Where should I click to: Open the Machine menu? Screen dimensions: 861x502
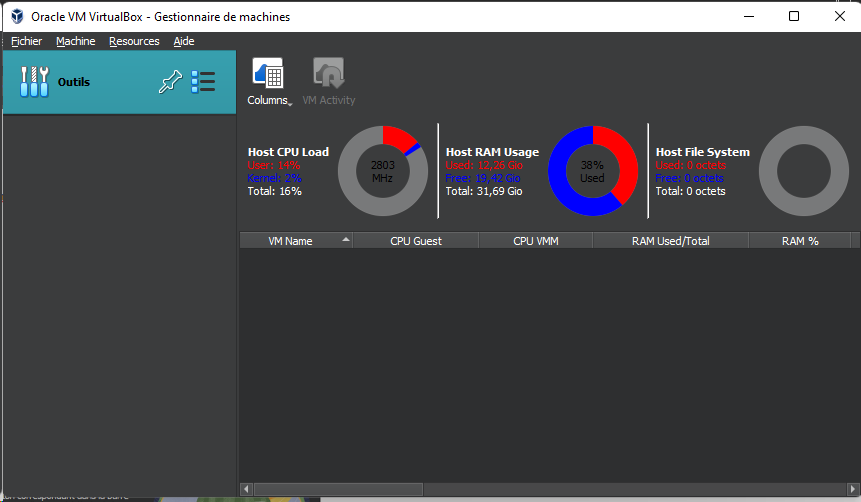pos(75,41)
